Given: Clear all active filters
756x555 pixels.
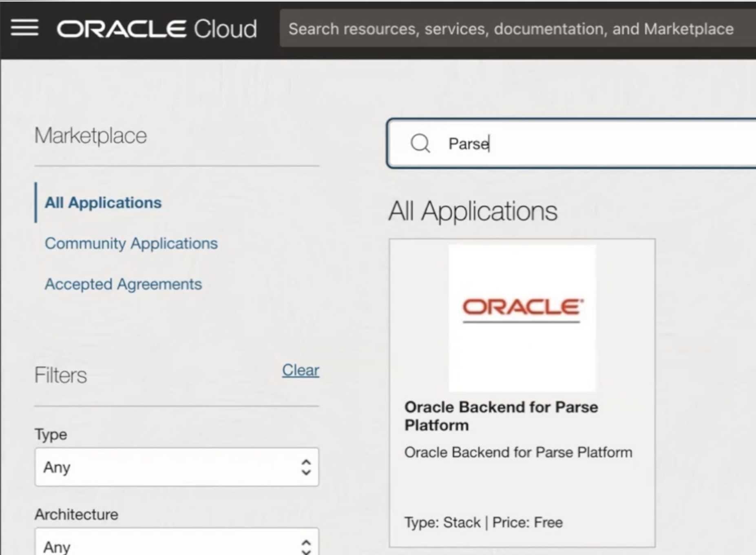Looking at the screenshot, I should (x=301, y=370).
